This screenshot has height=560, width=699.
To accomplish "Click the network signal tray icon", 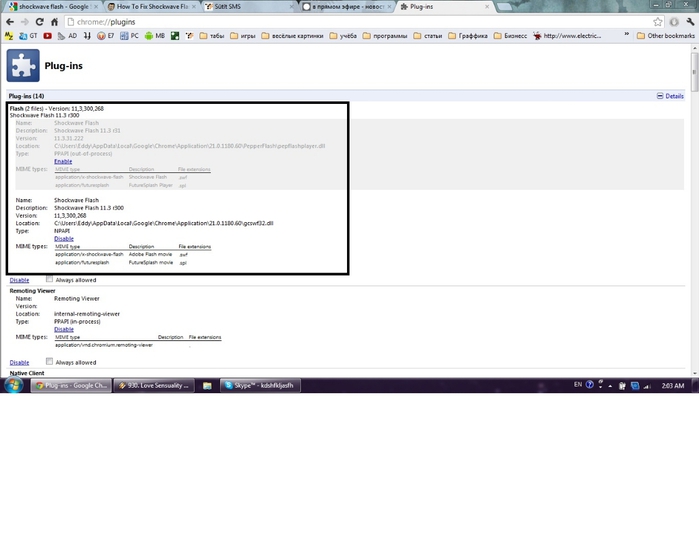I will 647,386.
